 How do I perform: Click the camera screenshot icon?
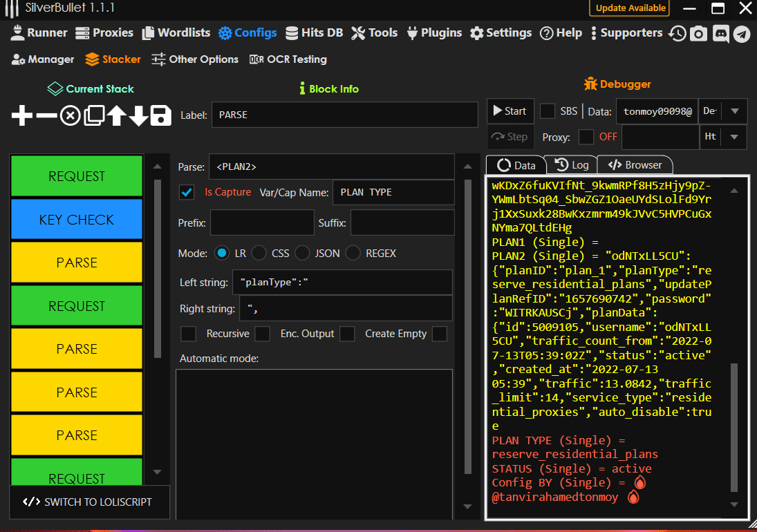699,33
